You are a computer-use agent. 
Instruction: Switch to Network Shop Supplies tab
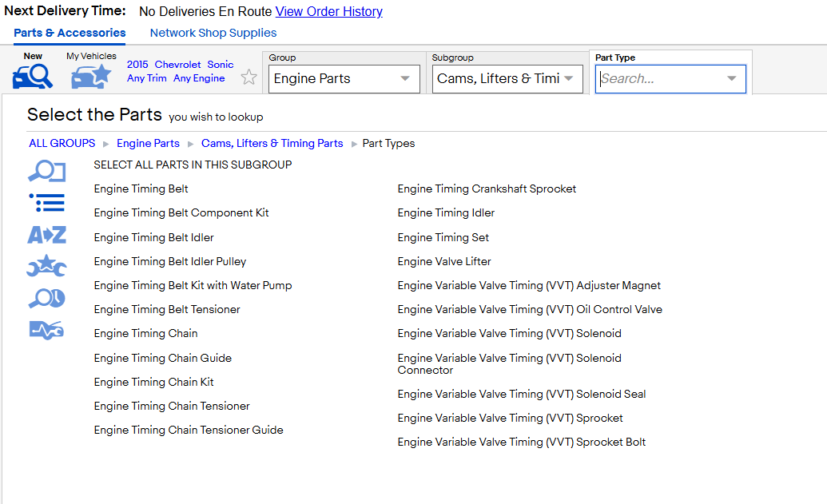pos(213,33)
